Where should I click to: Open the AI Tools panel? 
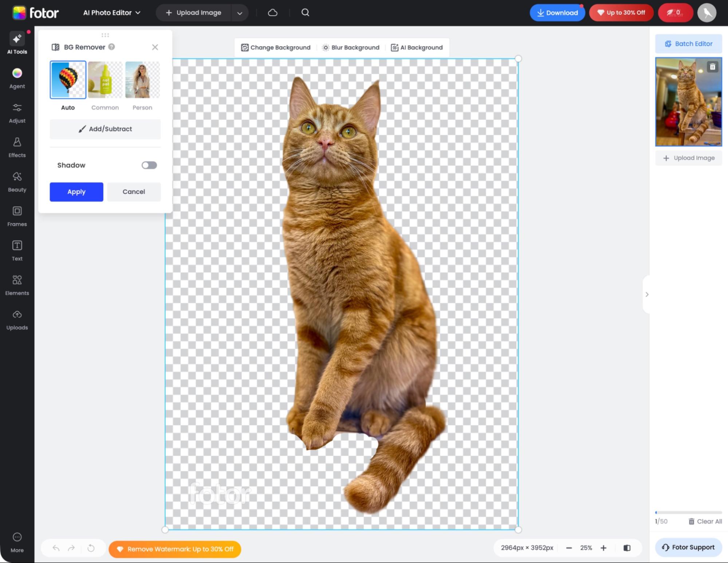(17, 43)
